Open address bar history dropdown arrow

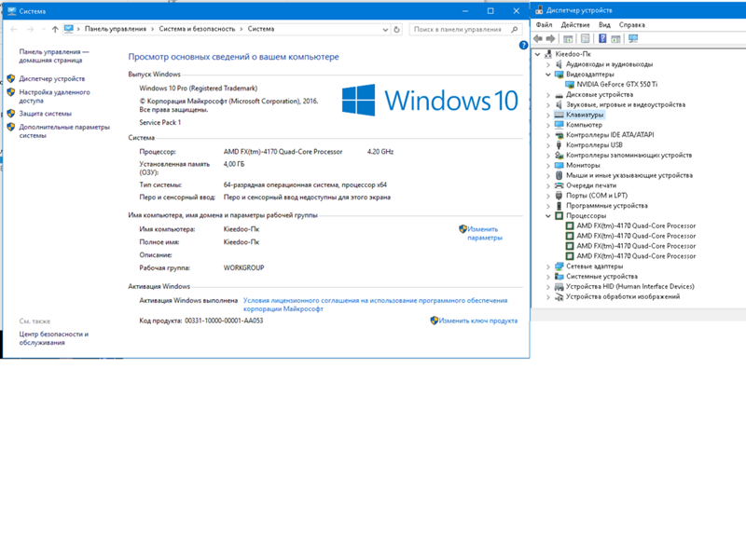pyautogui.click(x=385, y=29)
